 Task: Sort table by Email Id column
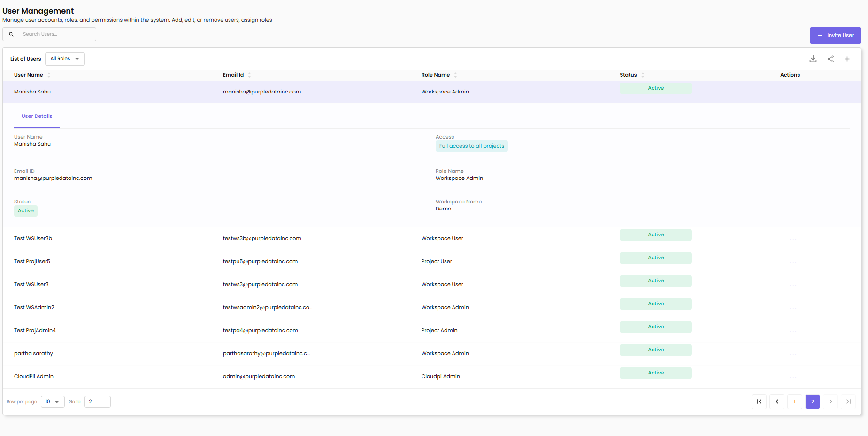tap(249, 75)
